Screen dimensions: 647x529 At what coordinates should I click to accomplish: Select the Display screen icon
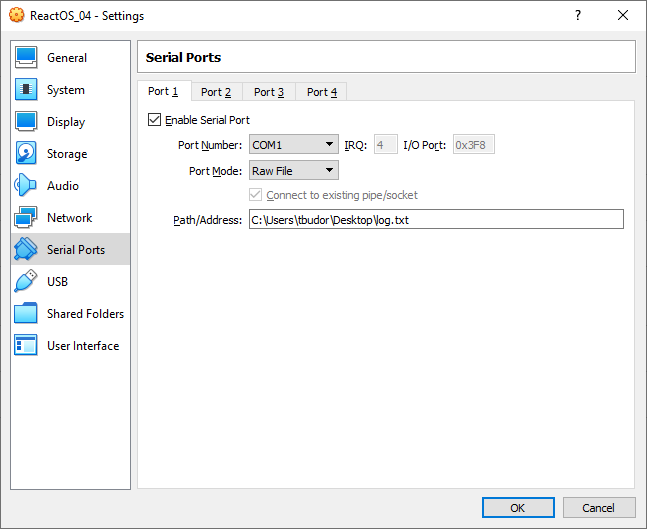(26, 121)
